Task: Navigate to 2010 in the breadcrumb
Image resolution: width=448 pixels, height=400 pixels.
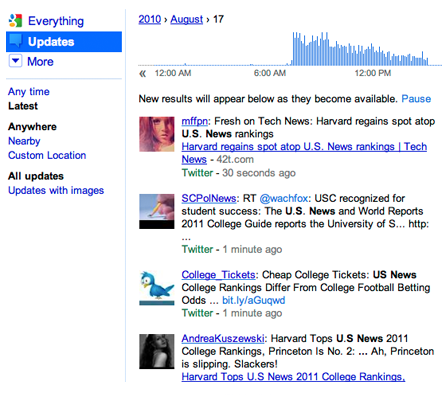Action: click(150, 19)
